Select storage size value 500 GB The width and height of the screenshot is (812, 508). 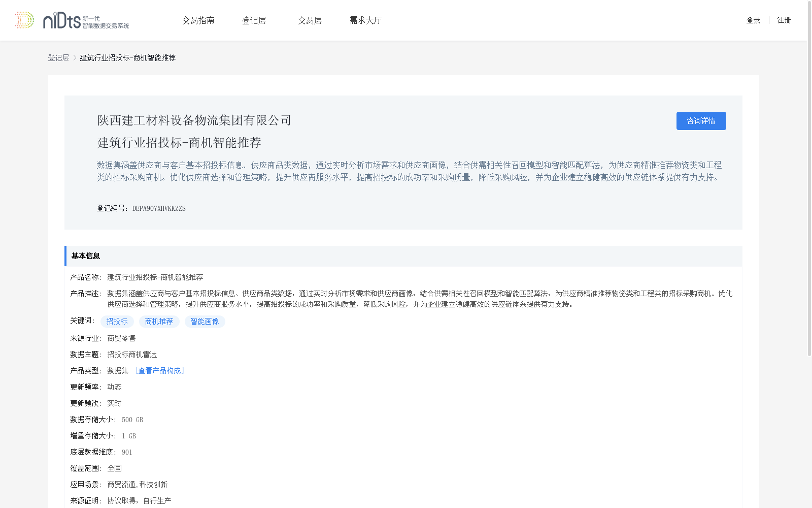click(x=132, y=420)
